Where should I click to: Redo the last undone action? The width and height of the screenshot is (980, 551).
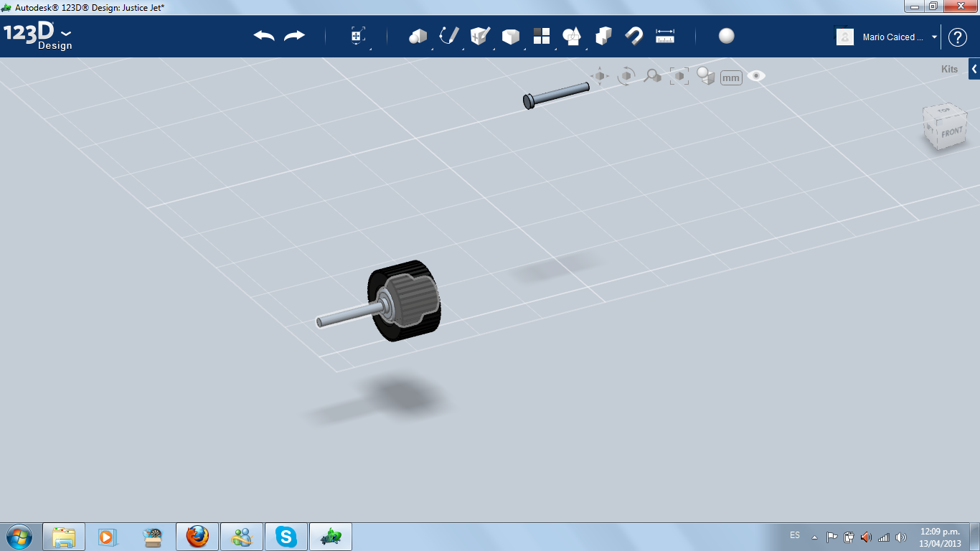click(294, 36)
